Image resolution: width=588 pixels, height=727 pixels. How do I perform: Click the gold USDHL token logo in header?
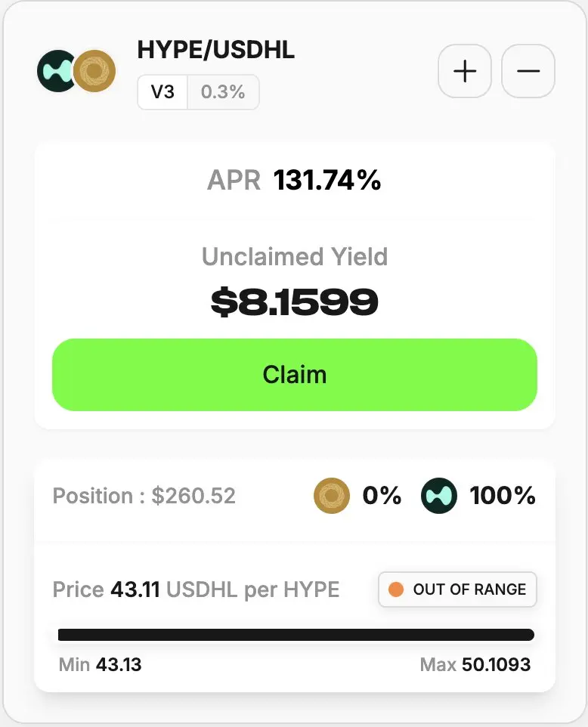click(94, 71)
